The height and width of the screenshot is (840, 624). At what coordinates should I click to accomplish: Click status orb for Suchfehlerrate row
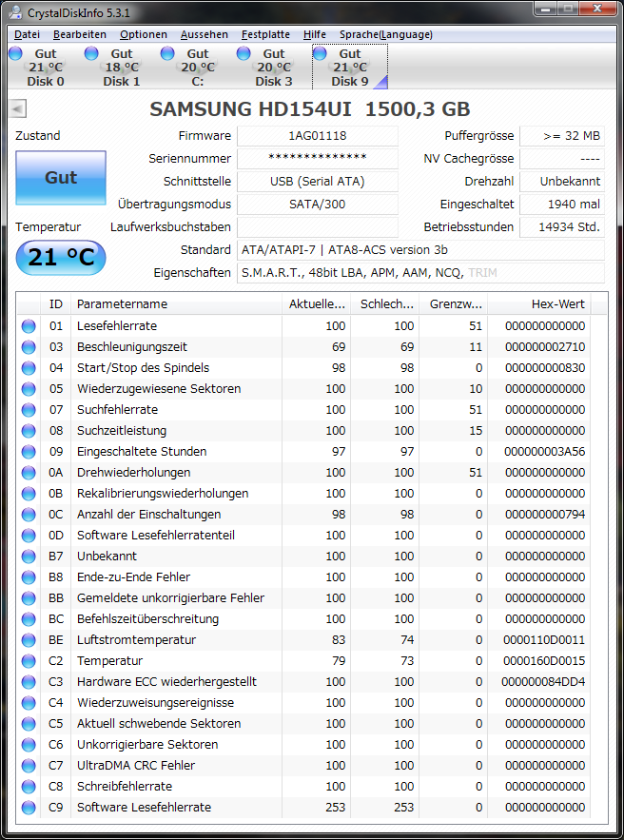(x=29, y=410)
